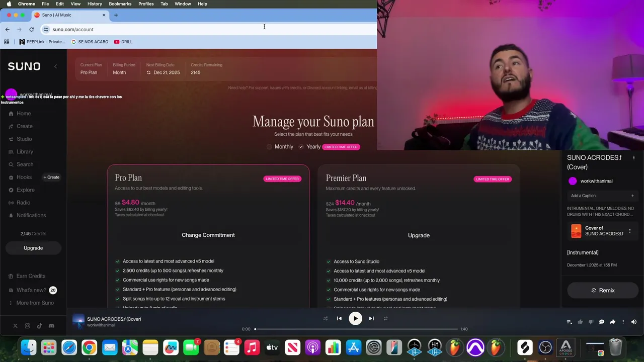Collapse the Suno sidebar

(55, 66)
